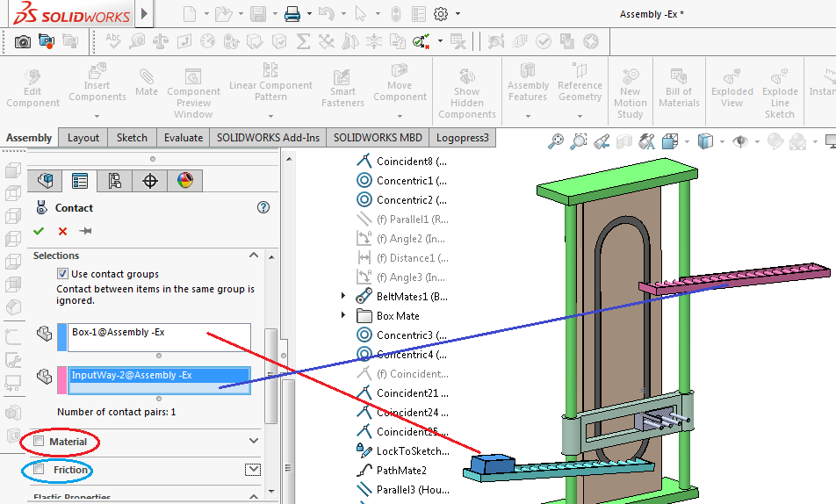Click the pushpin keep-visible icon
The width and height of the screenshot is (836, 504).
(86, 231)
